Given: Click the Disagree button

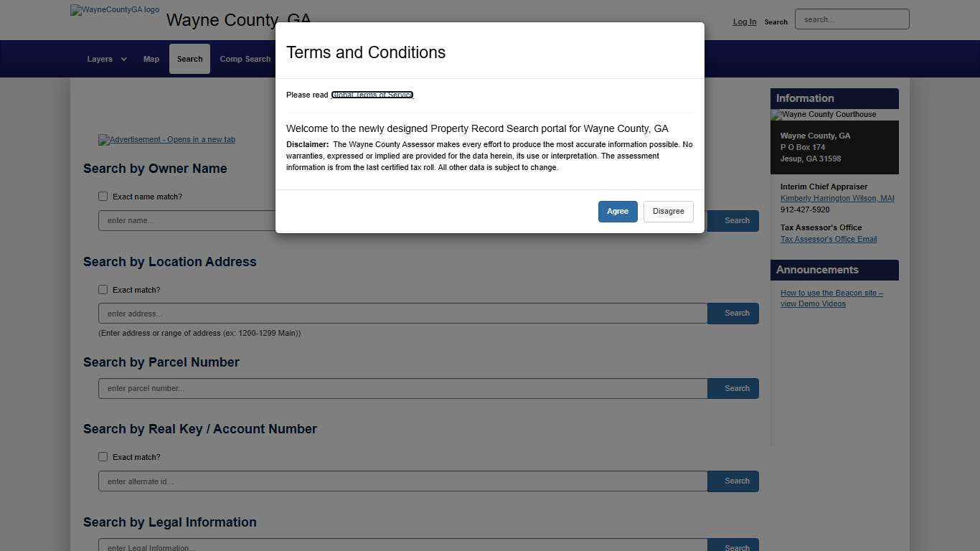Looking at the screenshot, I should point(668,212).
